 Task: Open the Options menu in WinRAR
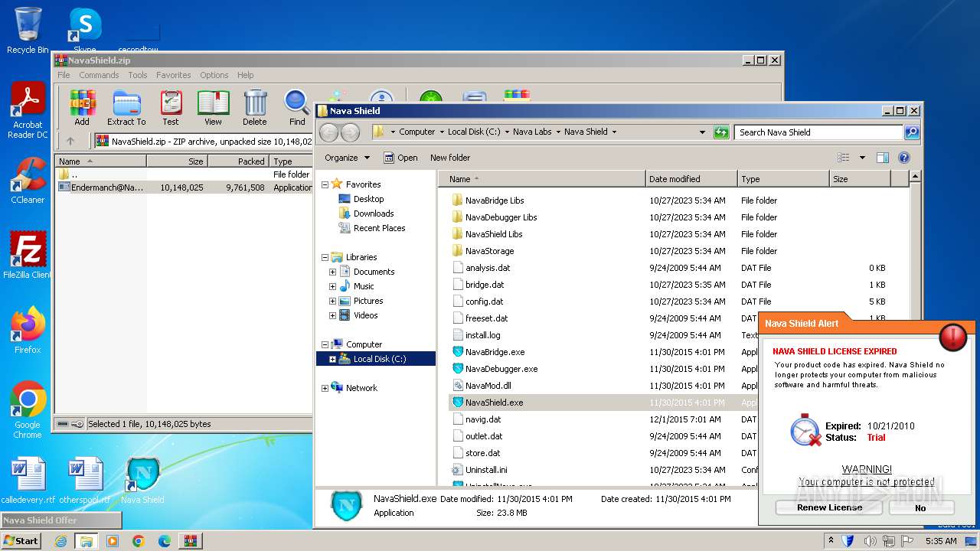214,75
